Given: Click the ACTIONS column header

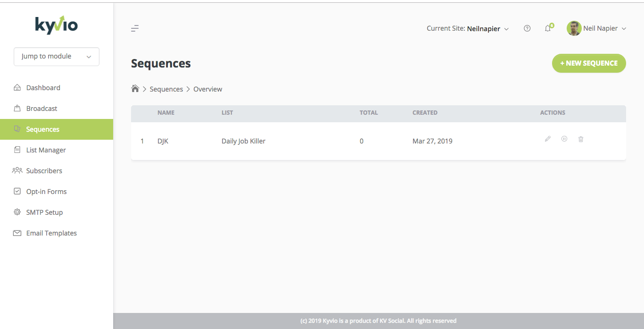Looking at the screenshot, I should [x=553, y=113].
